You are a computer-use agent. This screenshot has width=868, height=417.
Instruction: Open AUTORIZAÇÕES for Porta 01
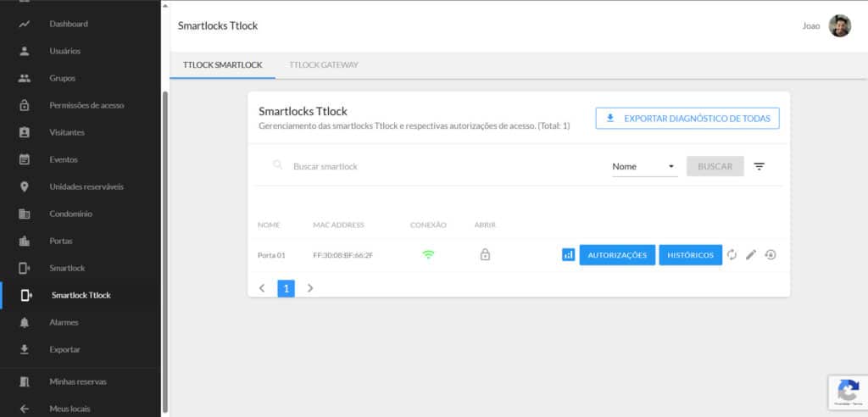tap(617, 255)
